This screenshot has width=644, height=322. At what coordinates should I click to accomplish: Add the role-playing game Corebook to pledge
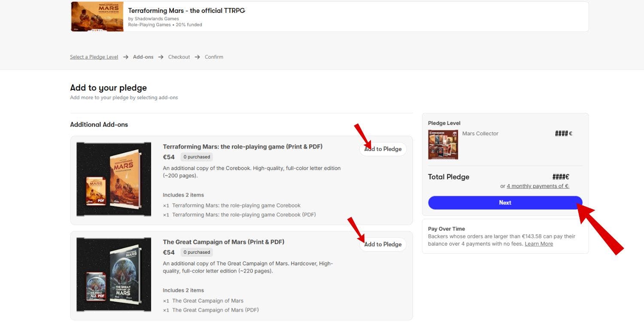pyautogui.click(x=383, y=149)
